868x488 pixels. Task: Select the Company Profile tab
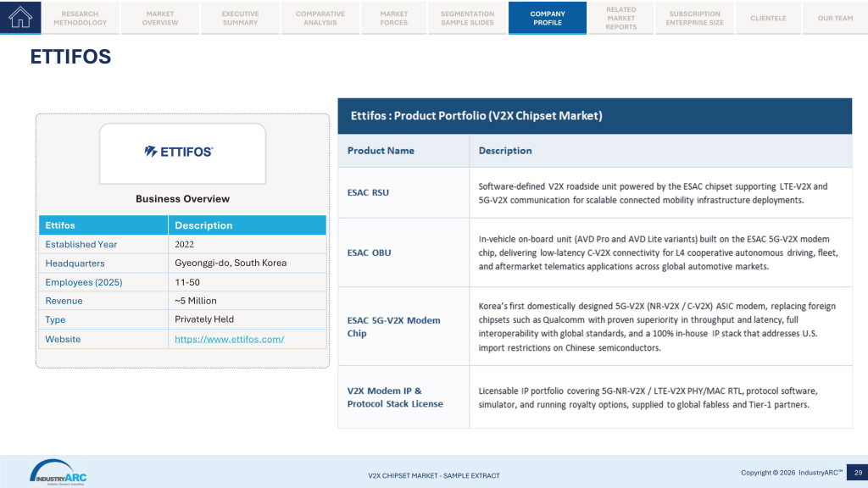pos(548,18)
